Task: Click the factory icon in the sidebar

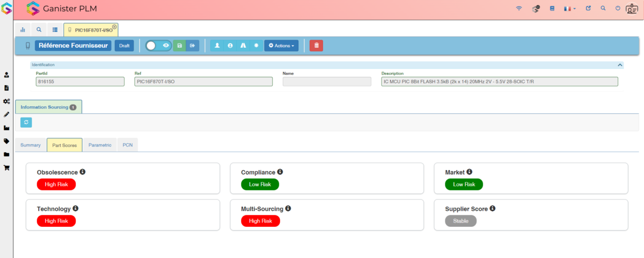Action: (x=6, y=128)
